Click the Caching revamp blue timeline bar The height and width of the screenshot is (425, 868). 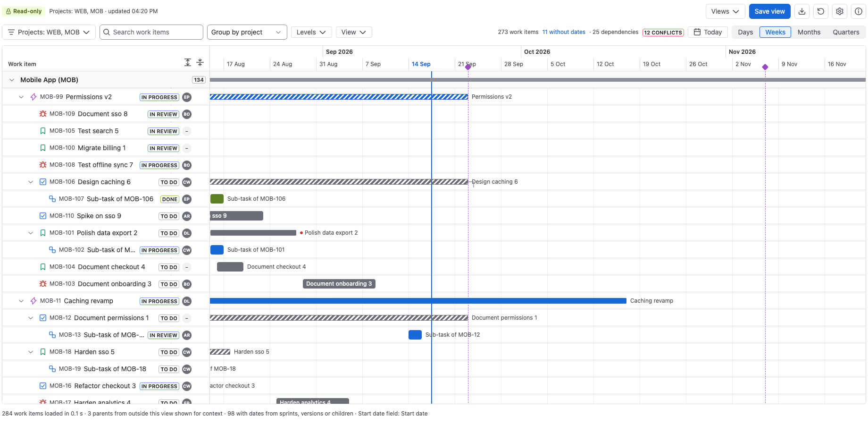click(418, 301)
